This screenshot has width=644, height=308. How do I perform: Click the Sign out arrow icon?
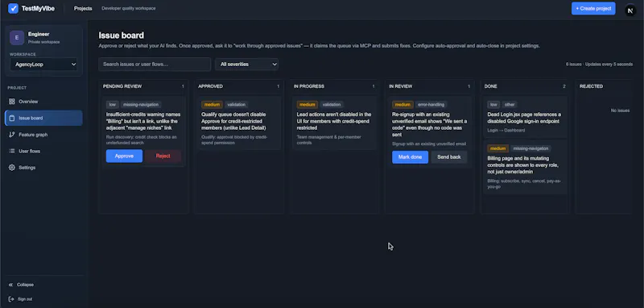[x=11, y=299]
